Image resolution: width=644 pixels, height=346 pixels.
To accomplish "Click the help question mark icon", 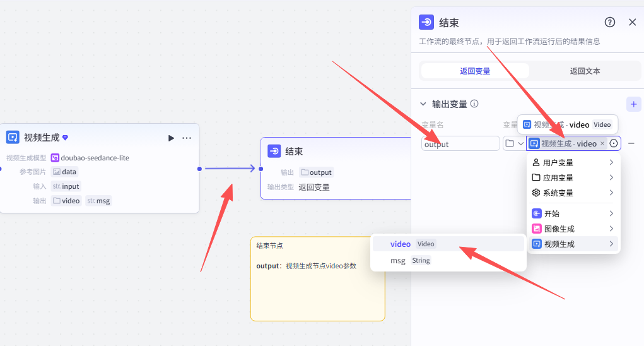I will (x=610, y=22).
